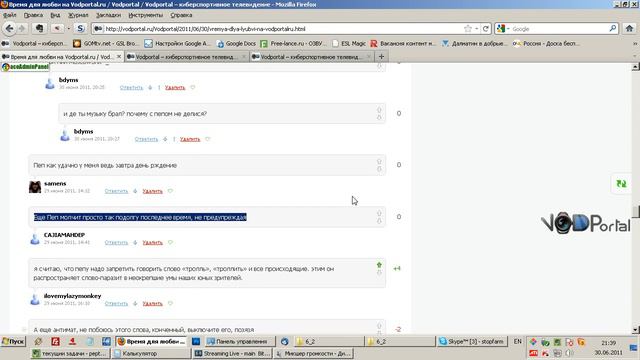
Task: Downvote the 'и де ты музыку брал' comment
Action: pyautogui.click(x=379, y=118)
